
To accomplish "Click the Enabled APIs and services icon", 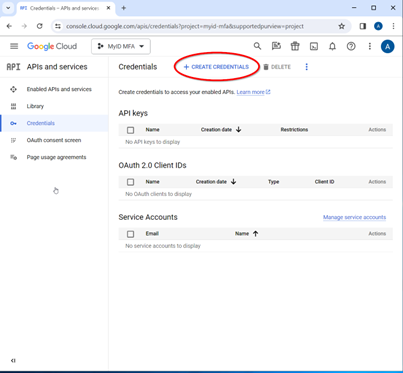I will pos(13,89).
